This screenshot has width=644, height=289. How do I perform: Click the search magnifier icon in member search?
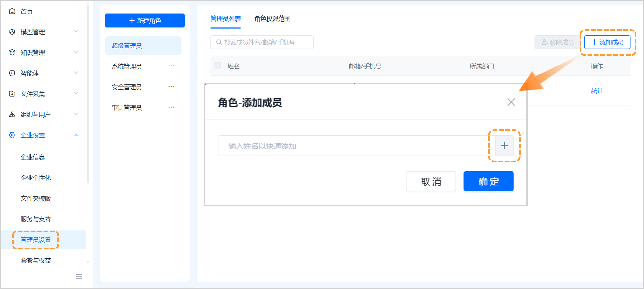[219, 42]
